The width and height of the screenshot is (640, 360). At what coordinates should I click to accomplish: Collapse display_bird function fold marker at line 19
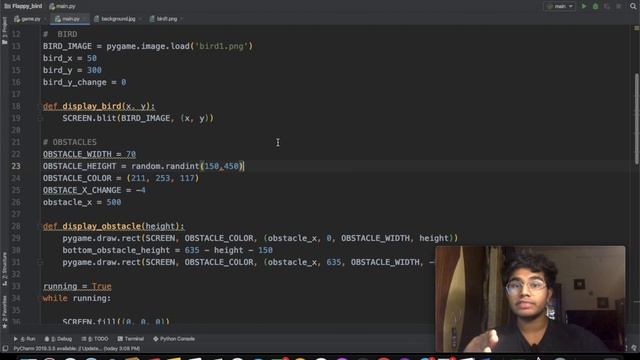[40, 118]
